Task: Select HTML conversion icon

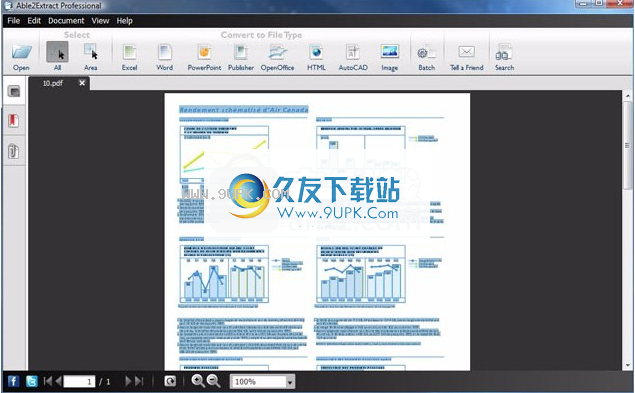Action: 316,57
